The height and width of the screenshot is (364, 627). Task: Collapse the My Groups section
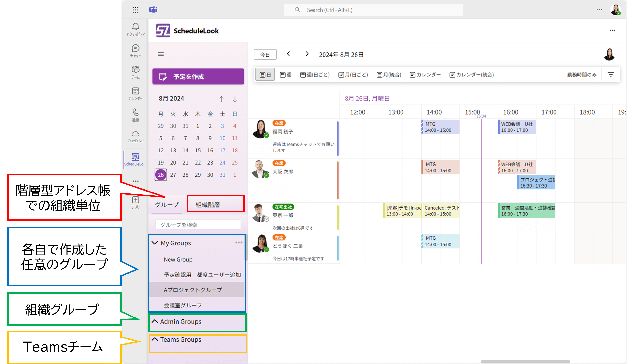[x=155, y=243]
